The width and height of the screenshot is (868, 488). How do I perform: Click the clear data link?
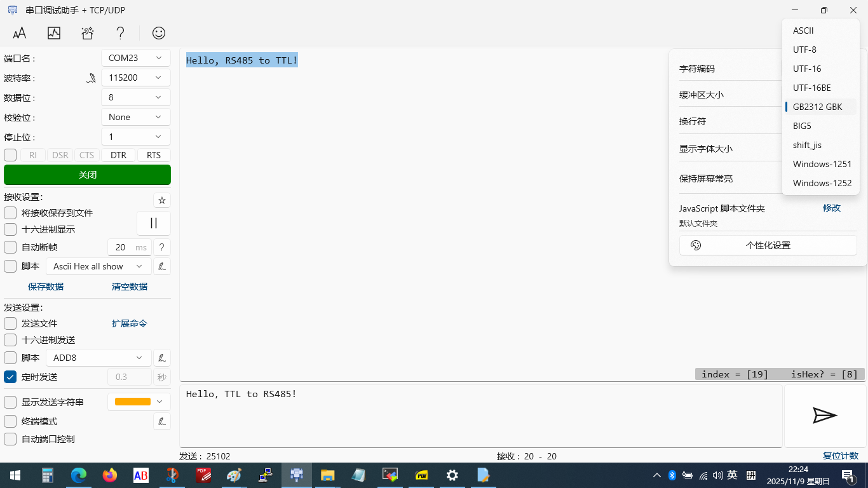130,287
